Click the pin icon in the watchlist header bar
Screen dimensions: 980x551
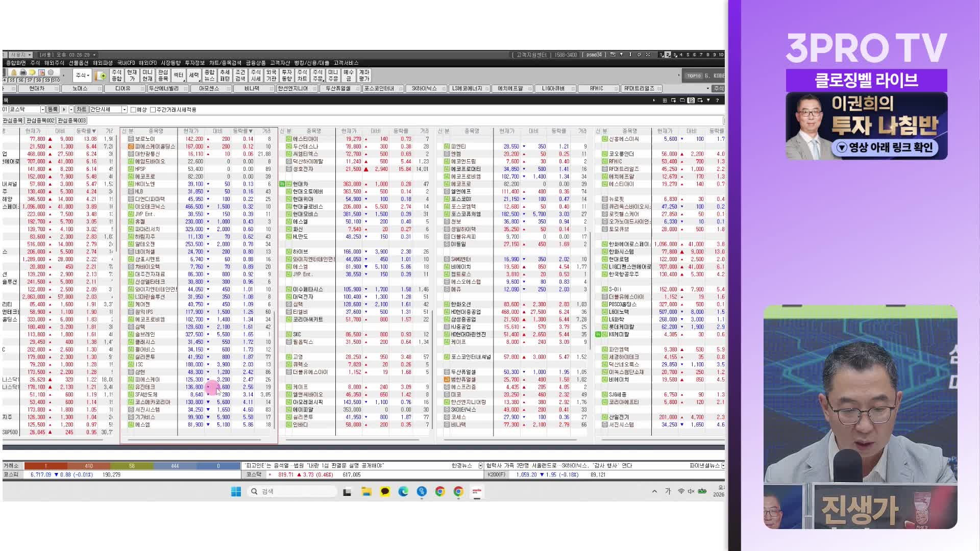click(x=708, y=101)
